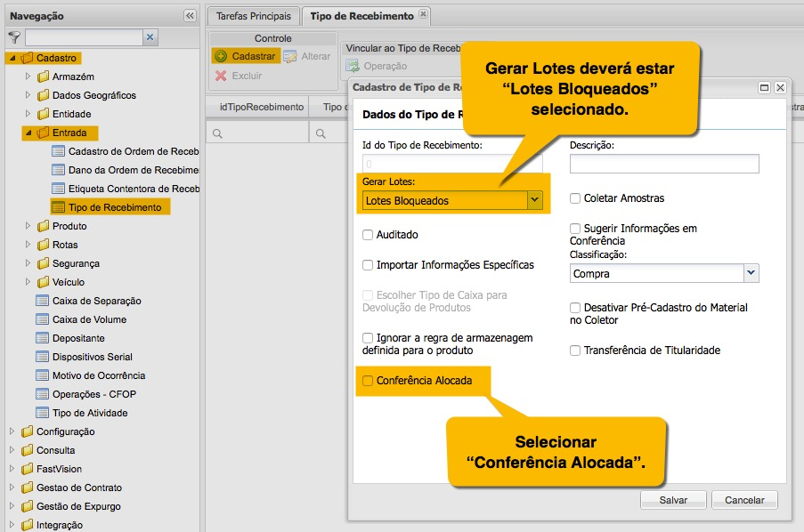Close the Tipo de Recebimento tab

point(423,14)
